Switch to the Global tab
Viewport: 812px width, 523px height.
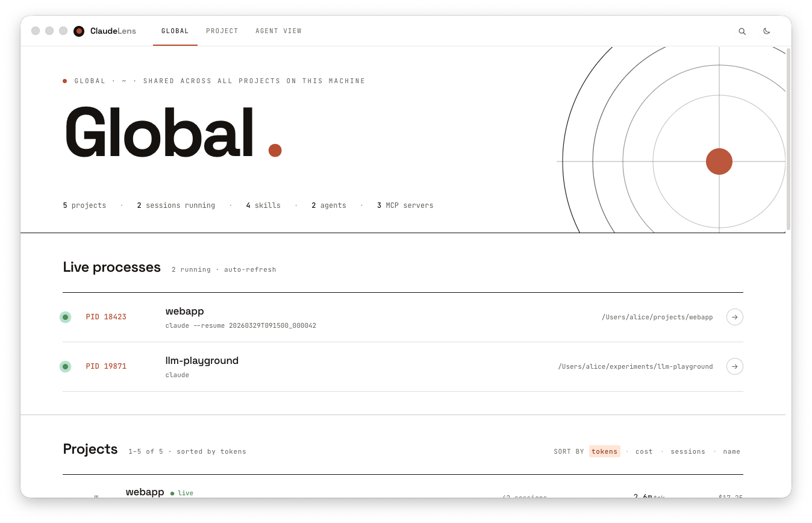pyautogui.click(x=175, y=31)
